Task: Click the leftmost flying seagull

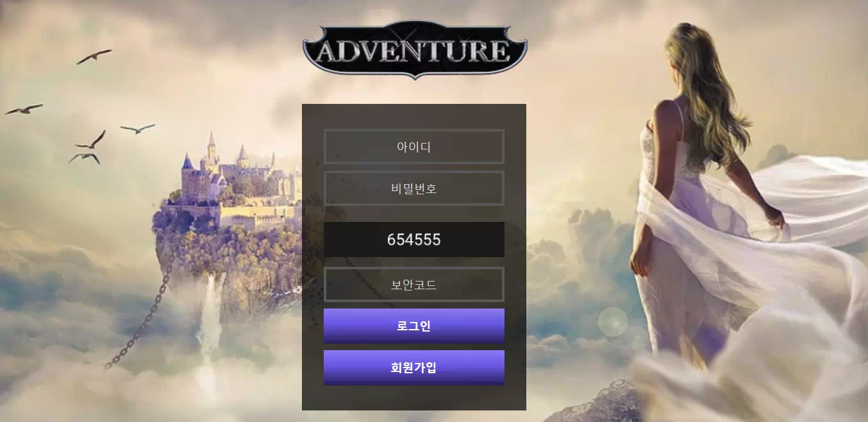Action: pos(24,110)
